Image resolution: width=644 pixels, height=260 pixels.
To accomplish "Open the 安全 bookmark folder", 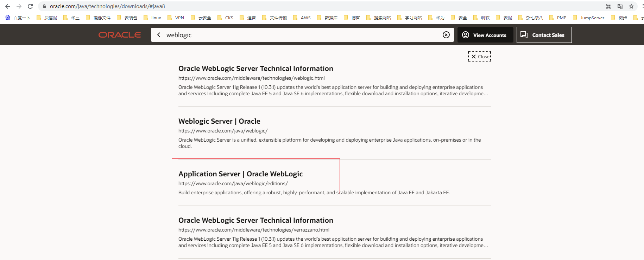I will [x=459, y=18].
